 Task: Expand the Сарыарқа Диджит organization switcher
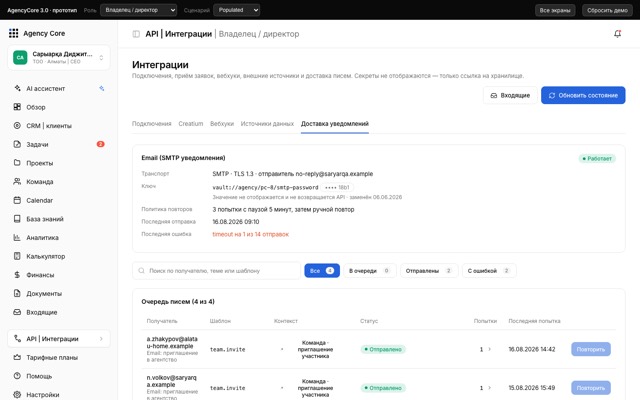point(59,58)
